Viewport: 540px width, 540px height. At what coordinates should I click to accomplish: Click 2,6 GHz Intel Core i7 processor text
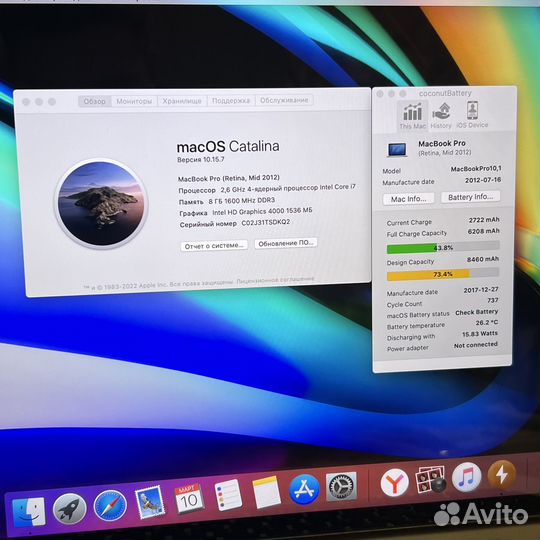(288, 188)
